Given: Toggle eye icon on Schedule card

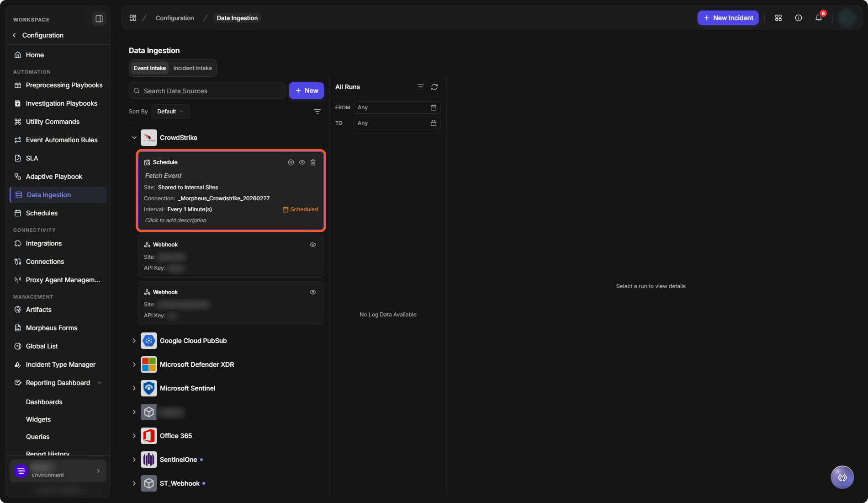Looking at the screenshot, I should (x=302, y=162).
